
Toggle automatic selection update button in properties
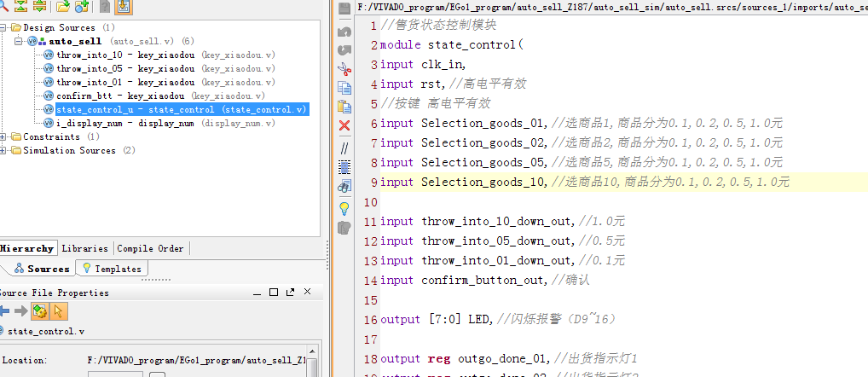coord(58,311)
